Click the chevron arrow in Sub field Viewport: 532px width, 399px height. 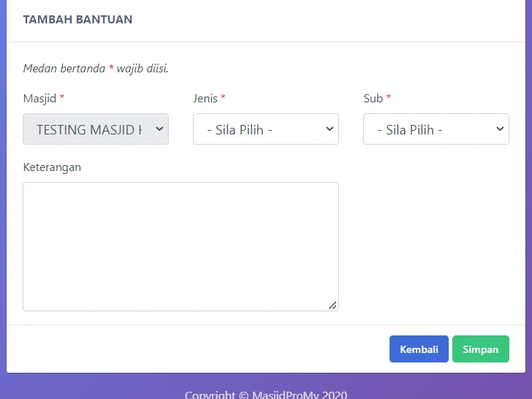coord(500,129)
